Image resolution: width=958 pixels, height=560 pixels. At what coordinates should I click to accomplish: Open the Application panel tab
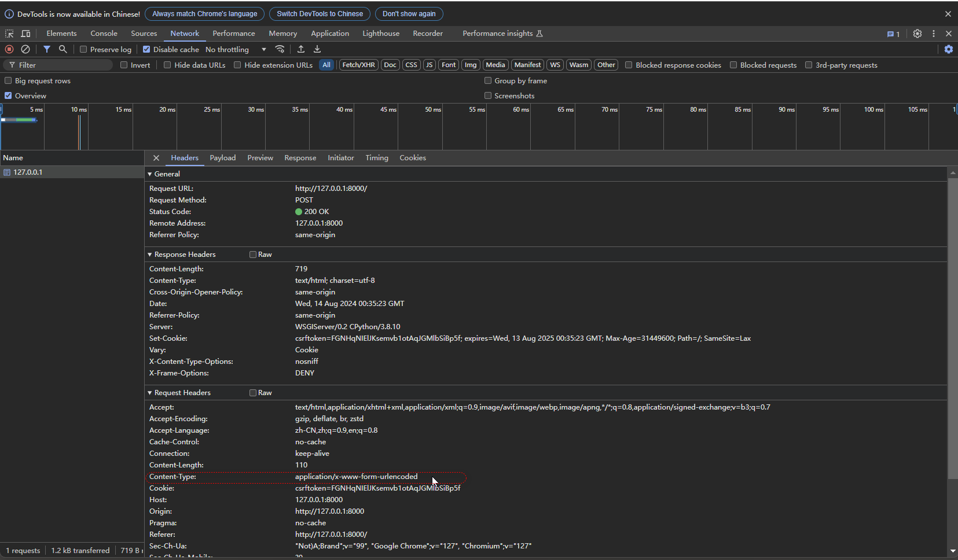click(x=330, y=34)
